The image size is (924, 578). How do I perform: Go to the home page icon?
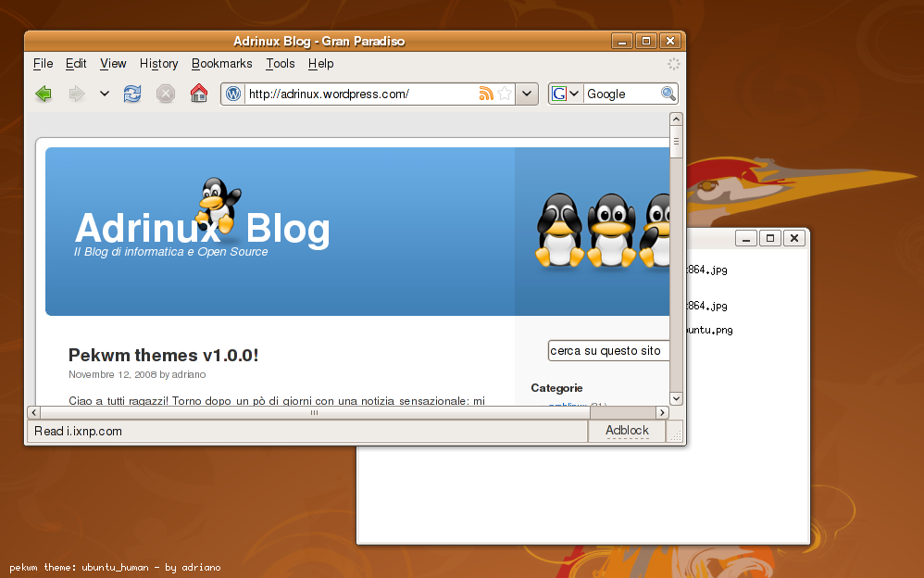click(199, 94)
